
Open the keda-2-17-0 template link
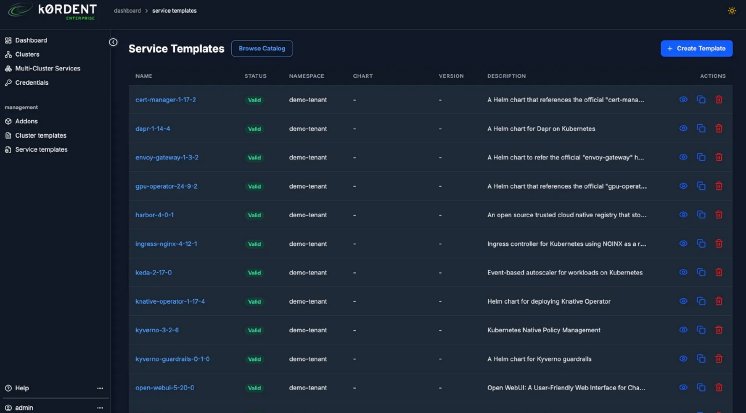point(154,273)
